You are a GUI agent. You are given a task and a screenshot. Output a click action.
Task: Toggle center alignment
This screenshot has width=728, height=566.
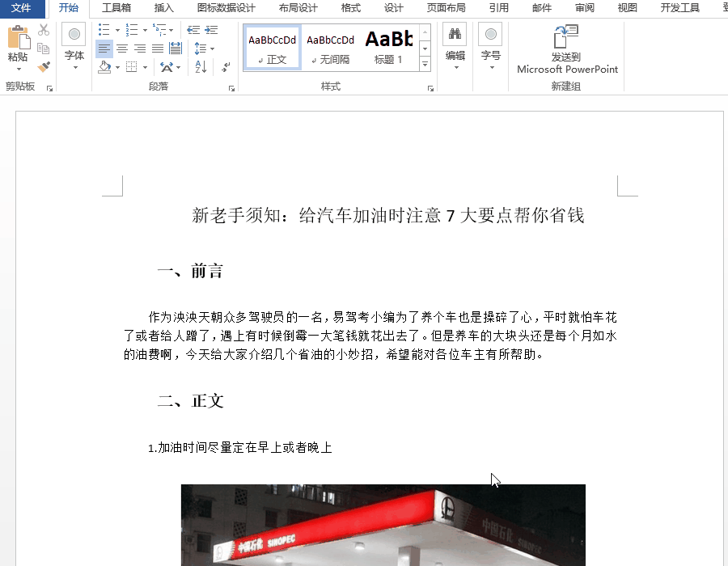(121, 49)
